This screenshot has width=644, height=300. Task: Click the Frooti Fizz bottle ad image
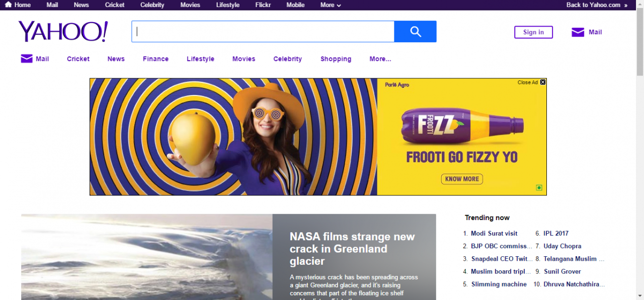click(x=462, y=125)
